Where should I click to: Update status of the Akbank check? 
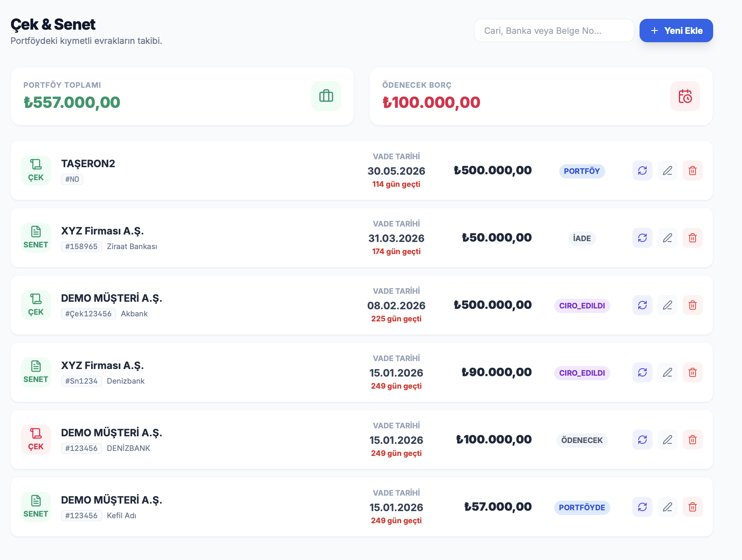(x=642, y=305)
